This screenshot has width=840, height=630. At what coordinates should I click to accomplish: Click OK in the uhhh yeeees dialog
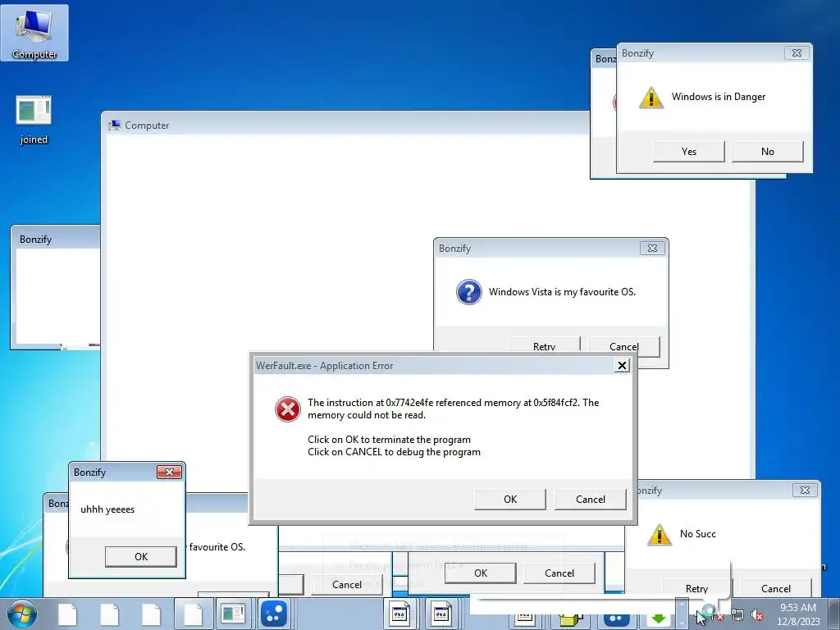[x=141, y=557]
